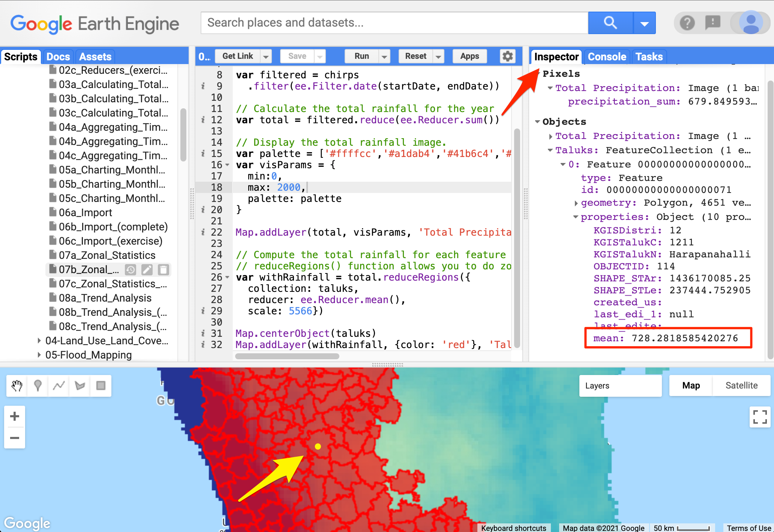Click the Inspector tab panel icon
The image size is (774, 532).
[x=556, y=57]
